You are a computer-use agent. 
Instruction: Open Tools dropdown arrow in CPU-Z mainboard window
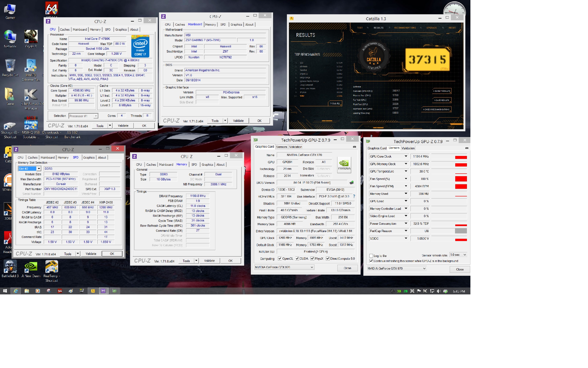[x=225, y=121]
